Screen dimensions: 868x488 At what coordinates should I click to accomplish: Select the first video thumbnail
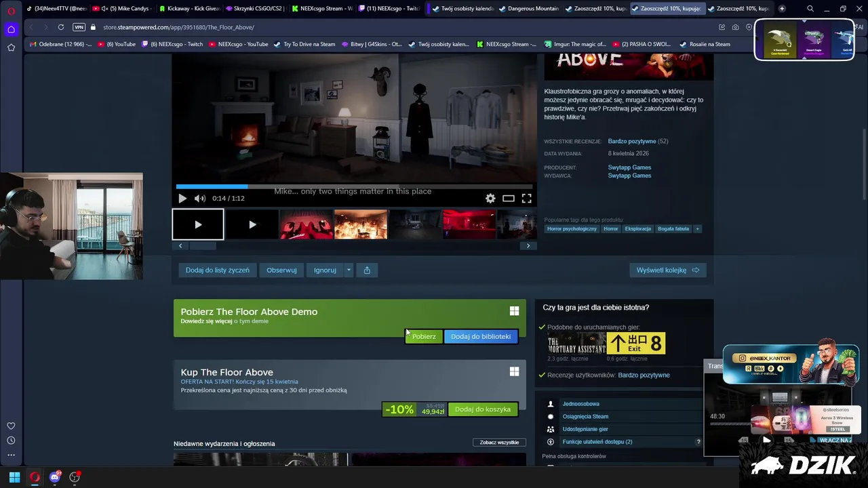(198, 224)
